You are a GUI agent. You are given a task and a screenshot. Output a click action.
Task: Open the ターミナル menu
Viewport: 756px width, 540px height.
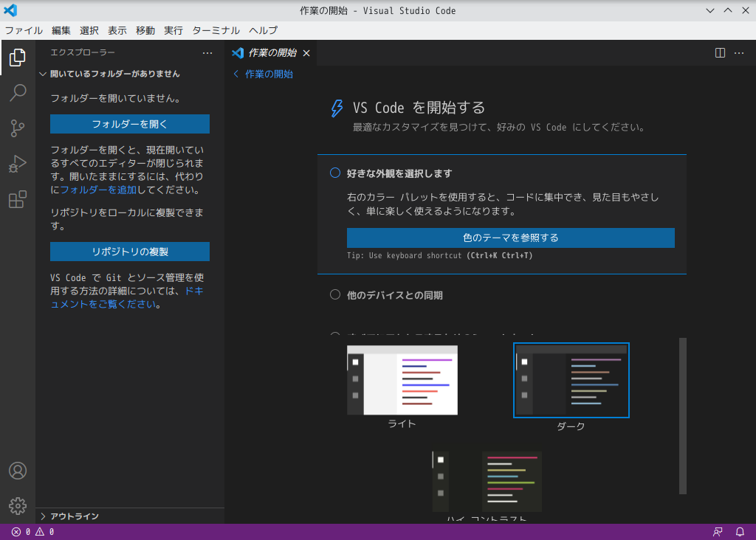click(x=217, y=30)
